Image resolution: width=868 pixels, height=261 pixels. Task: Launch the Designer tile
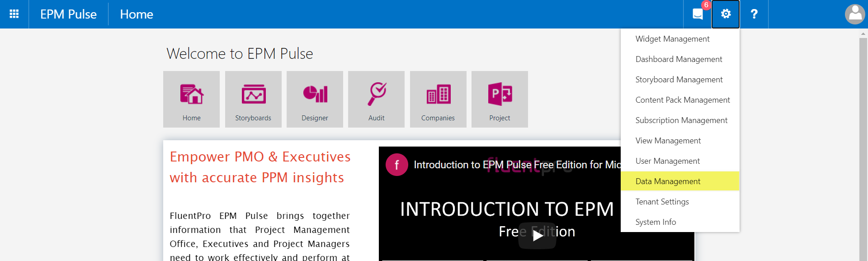[315, 99]
